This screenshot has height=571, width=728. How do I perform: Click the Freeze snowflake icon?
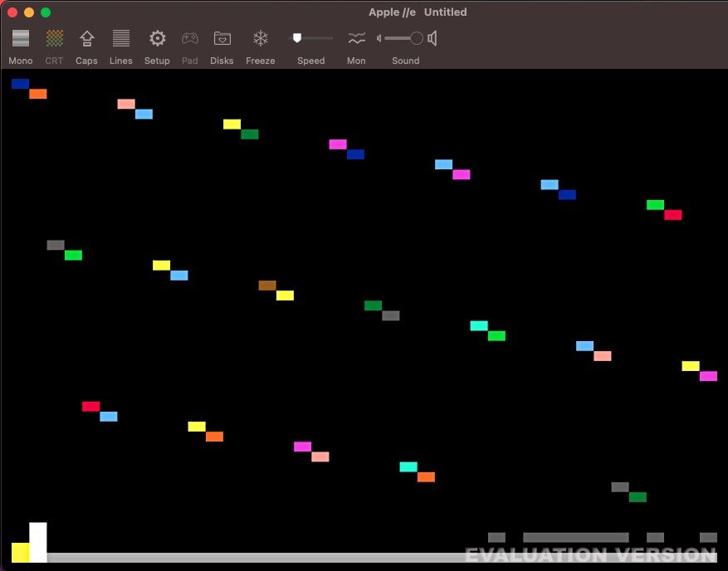click(x=261, y=38)
